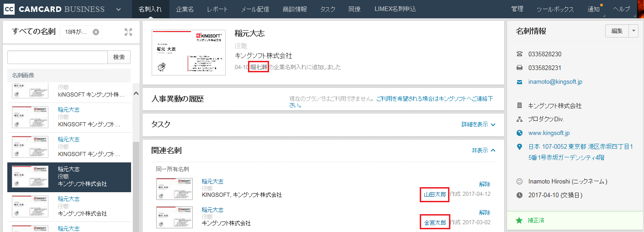Click the Inamoto Hiroshi (ニックネーム) text
Image resolution: width=644 pixels, height=232 pixels.
pos(568,181)
